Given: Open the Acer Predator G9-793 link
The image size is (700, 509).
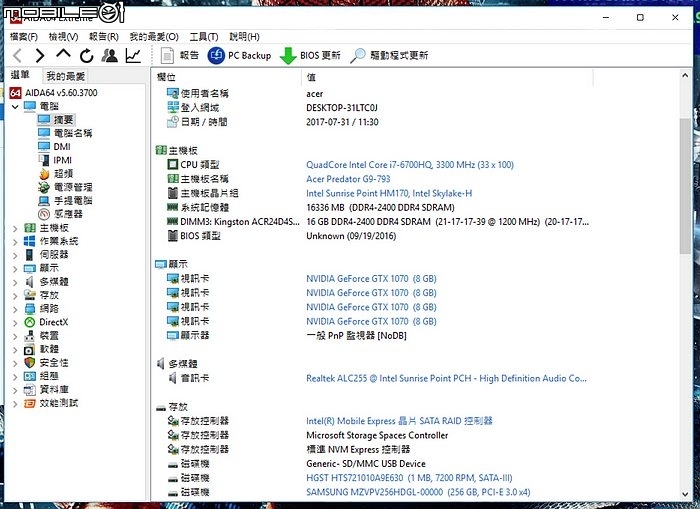Looking at the screenshot, I should [348, 179].
